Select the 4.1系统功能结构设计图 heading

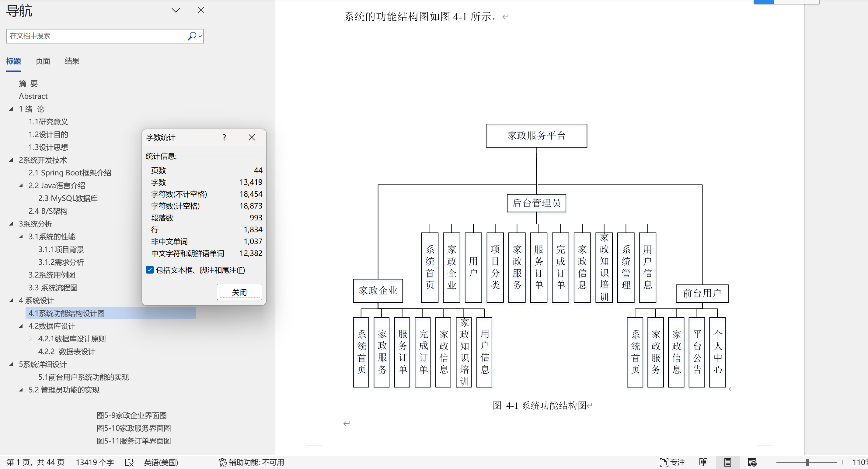coord(110,313)
